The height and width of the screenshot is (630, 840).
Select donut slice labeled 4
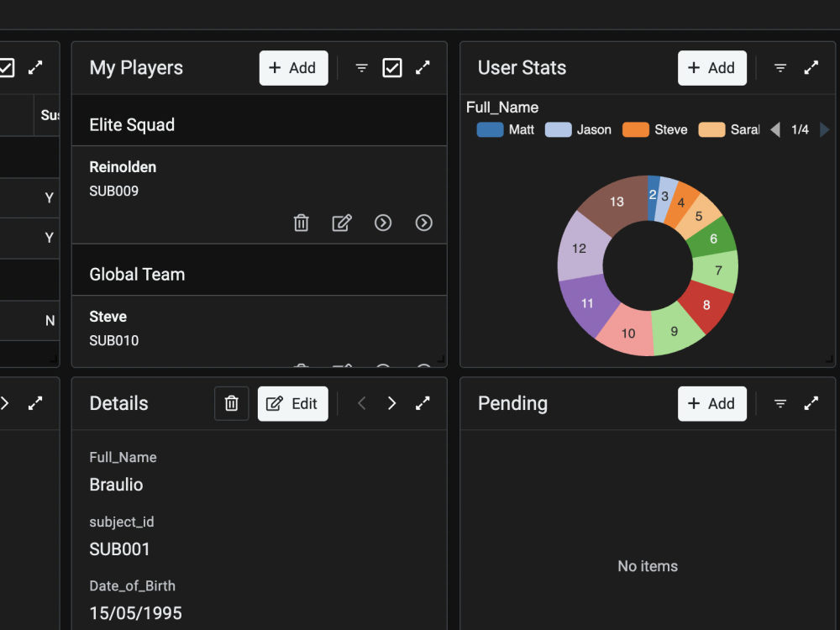pos(681,202)
